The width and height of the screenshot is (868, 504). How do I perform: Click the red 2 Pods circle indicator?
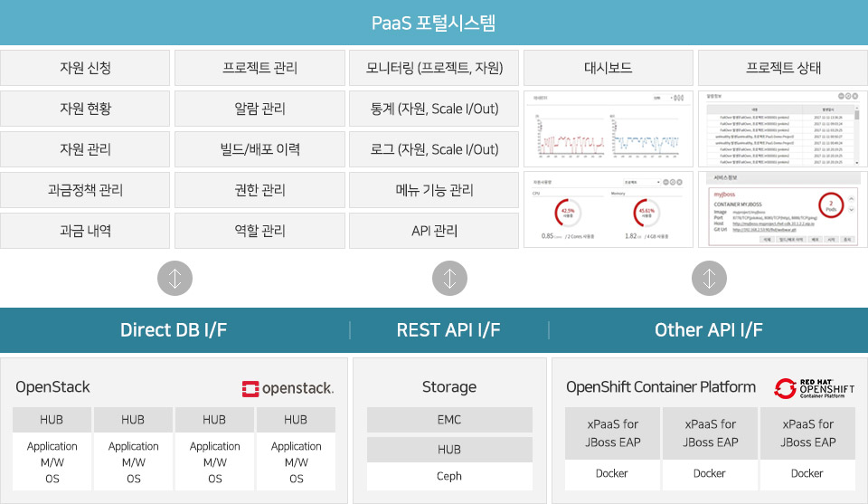pos(831,204)
